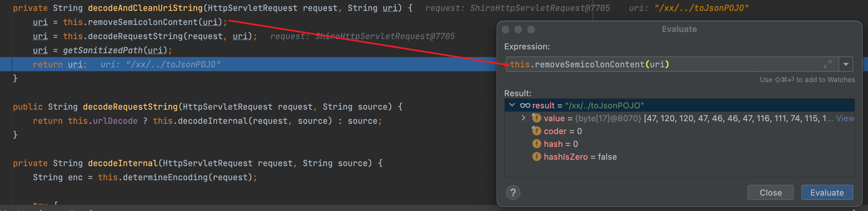868x211 pixels.
Task: Collapse the result tree node
Action: 512,105
